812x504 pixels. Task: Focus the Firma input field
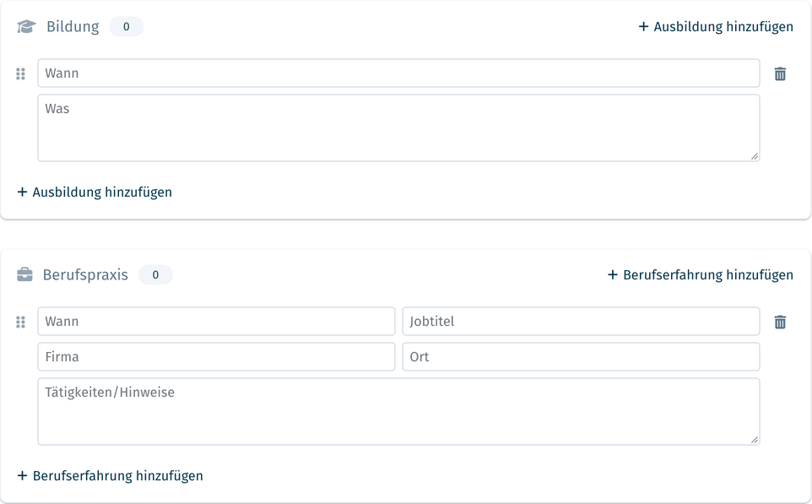click(x=216, y=356)
